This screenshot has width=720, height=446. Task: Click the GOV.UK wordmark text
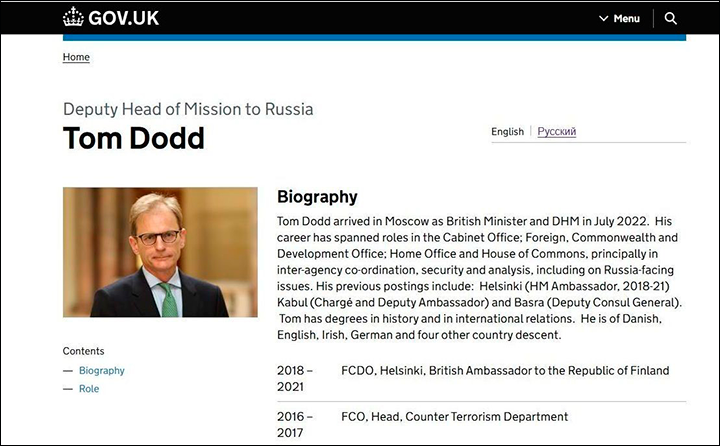[x=123, y=18]
